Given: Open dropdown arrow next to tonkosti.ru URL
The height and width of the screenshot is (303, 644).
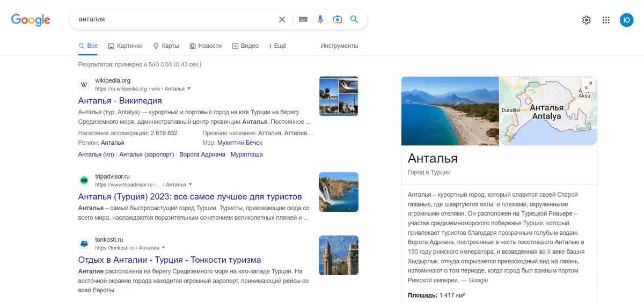Looking at the screenshot, I should tap(164, 248).
